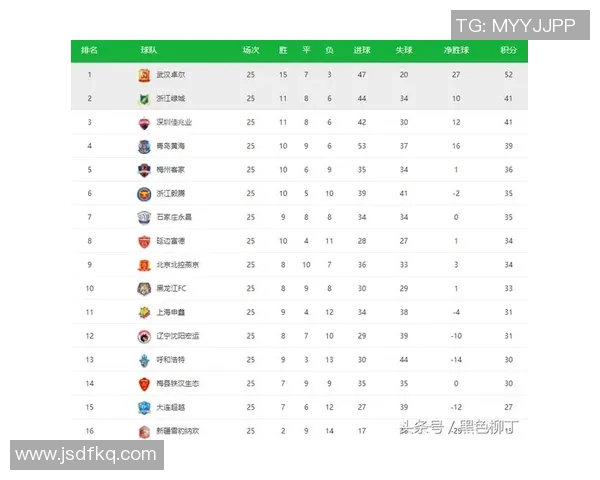The width and height of the screenshot is (600, 480).
Task: Click the 梅州客家 team logo
Action: pos(144,169)
